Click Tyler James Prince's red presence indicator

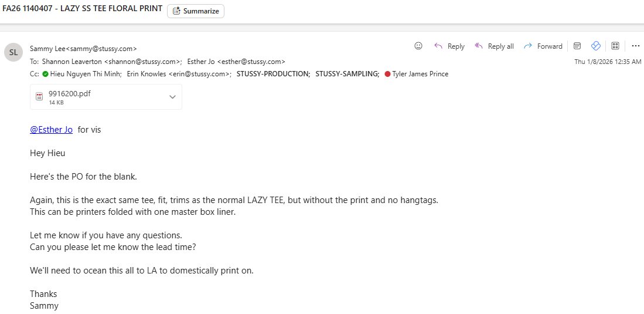click(387, 74)
